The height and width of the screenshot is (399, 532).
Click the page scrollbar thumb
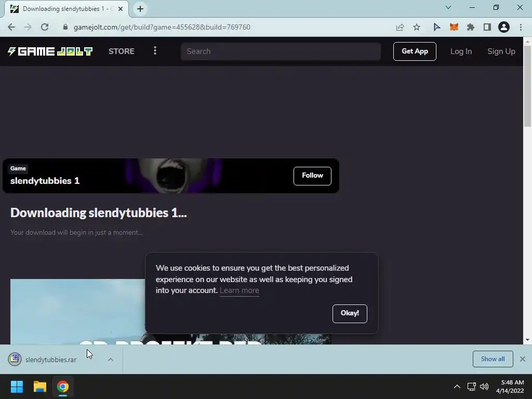tap(527, 86)
